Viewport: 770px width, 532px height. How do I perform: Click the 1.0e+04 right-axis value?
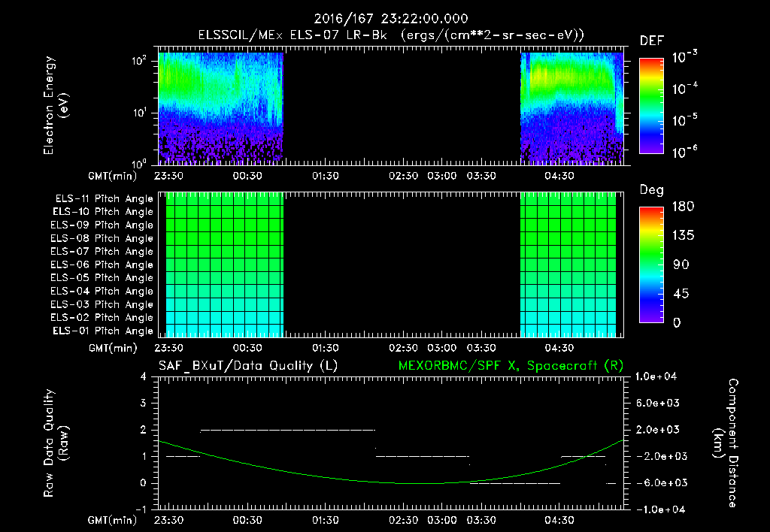pos(656,376)
